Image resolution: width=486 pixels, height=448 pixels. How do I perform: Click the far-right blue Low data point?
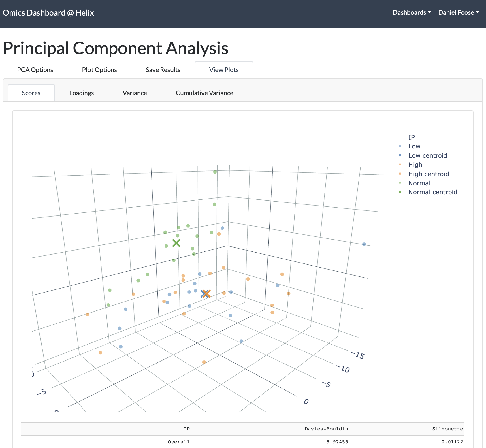click(x=364, y=244)
